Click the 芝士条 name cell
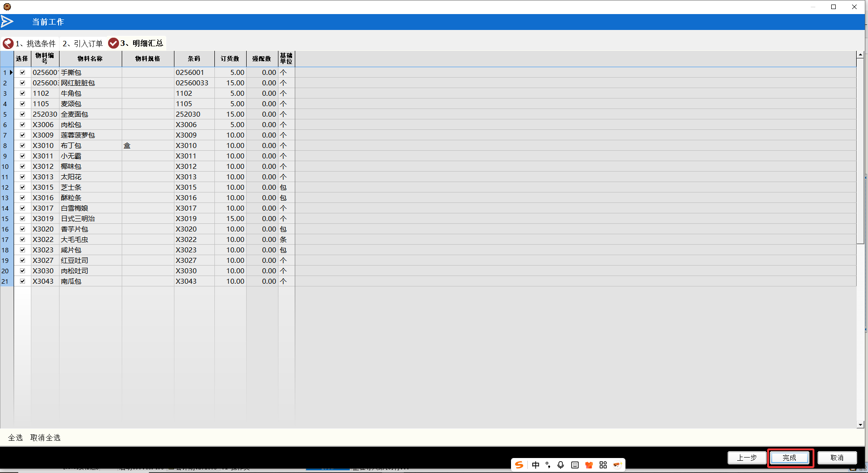This screenshot has width=868, height=473. point(90,187)
